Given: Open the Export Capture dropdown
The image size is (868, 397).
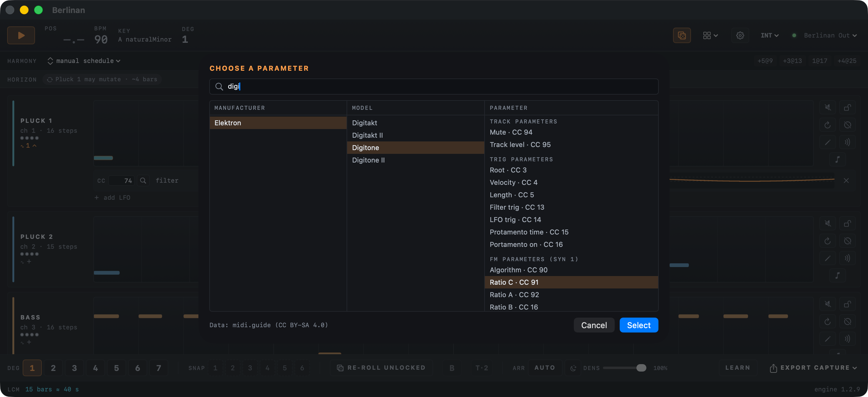Looking at the screenshot, I should point(813,368).
